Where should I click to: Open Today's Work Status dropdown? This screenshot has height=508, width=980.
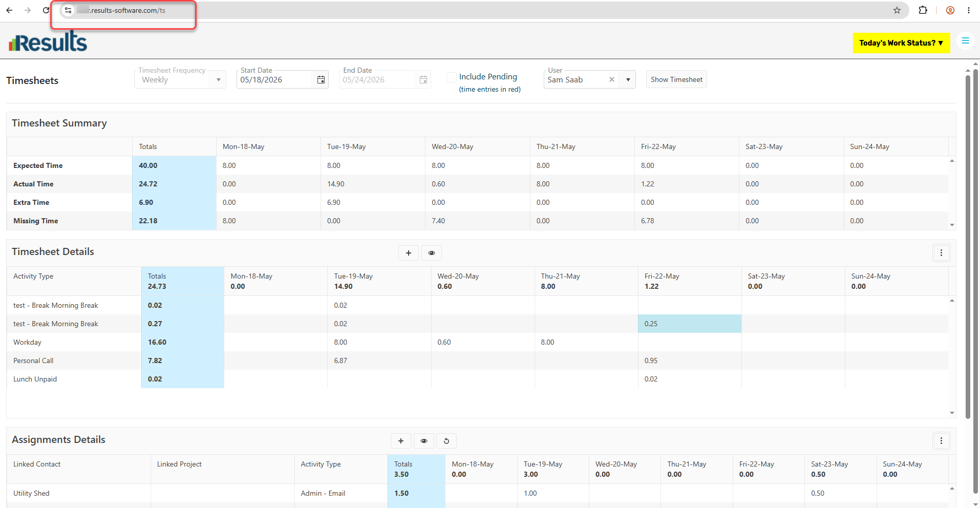[901, 43]
